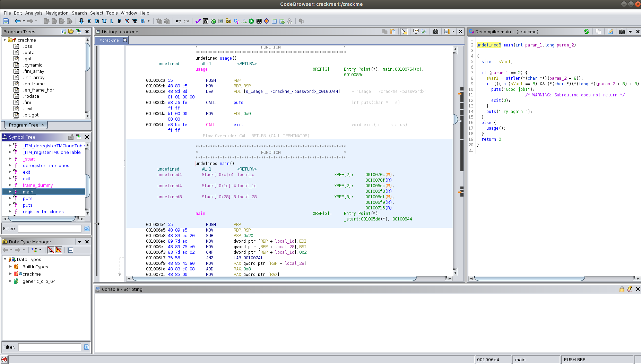The height and width of the screenshot is (364, 641).
Task: Expand generic_clib_64 data type archive
Action: click(10, 281)
